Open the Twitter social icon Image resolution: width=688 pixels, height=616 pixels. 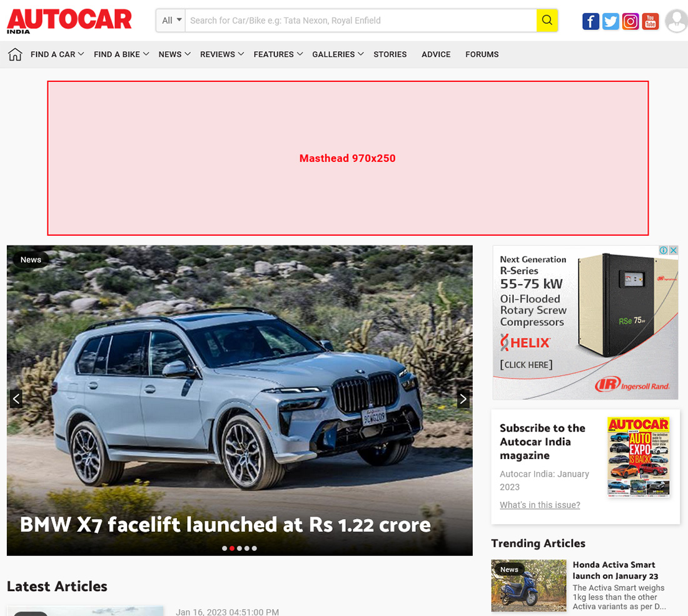tap(610, 21)
